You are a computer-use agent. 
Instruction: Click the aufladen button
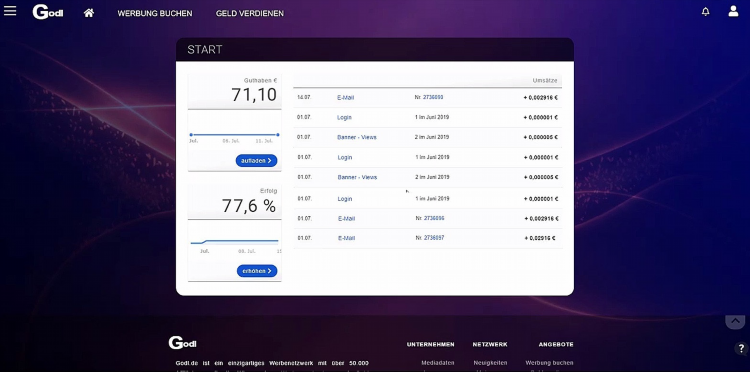(x=256, y=161)
